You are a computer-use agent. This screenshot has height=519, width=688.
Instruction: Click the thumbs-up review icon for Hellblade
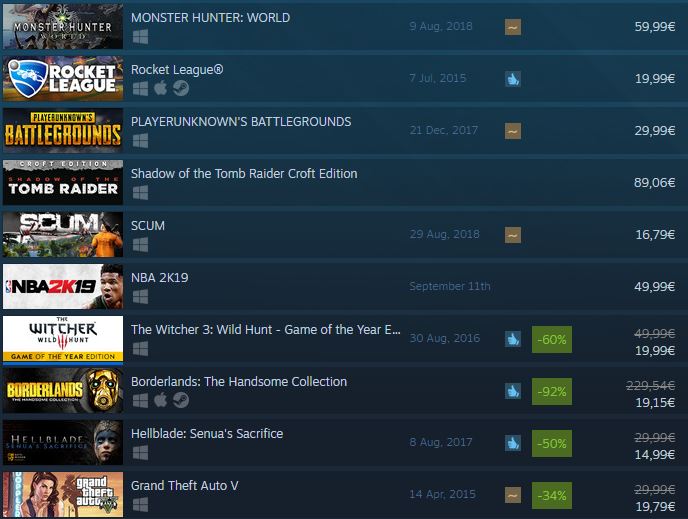tap(512, 443)
